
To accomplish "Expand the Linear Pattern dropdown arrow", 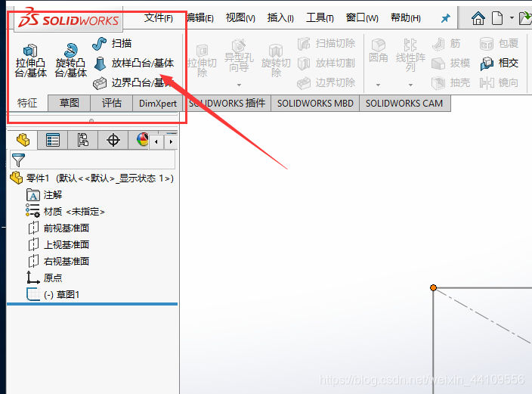I will (410, 85).
